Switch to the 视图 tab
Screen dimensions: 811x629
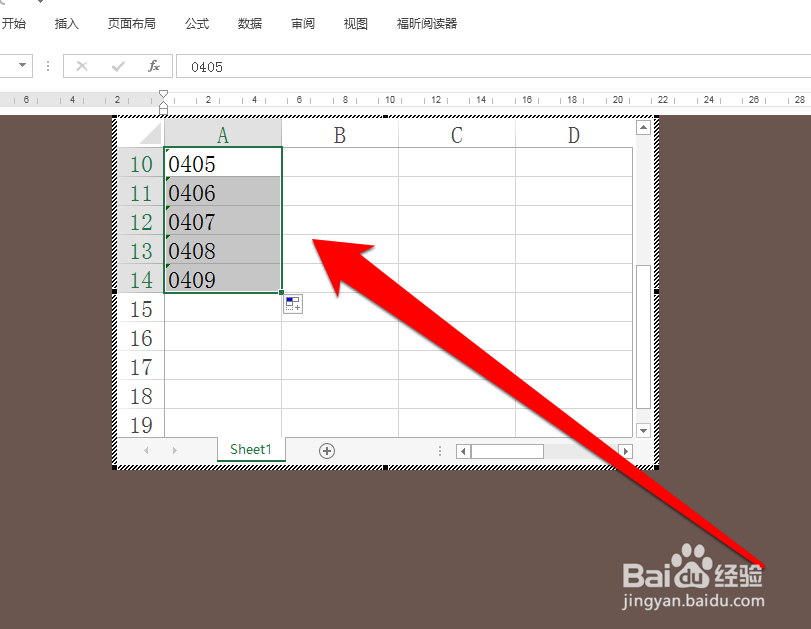(355, 23)
